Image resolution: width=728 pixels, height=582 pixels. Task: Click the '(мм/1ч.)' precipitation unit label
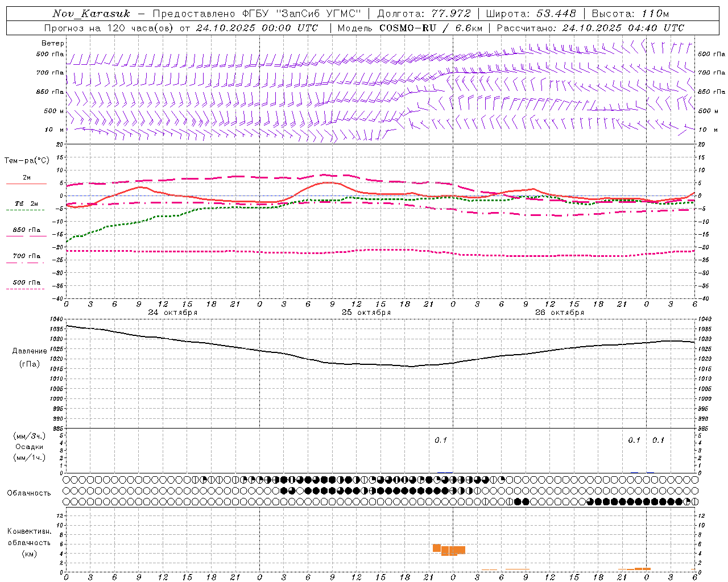pyautogui.click(x=30, y=458)
